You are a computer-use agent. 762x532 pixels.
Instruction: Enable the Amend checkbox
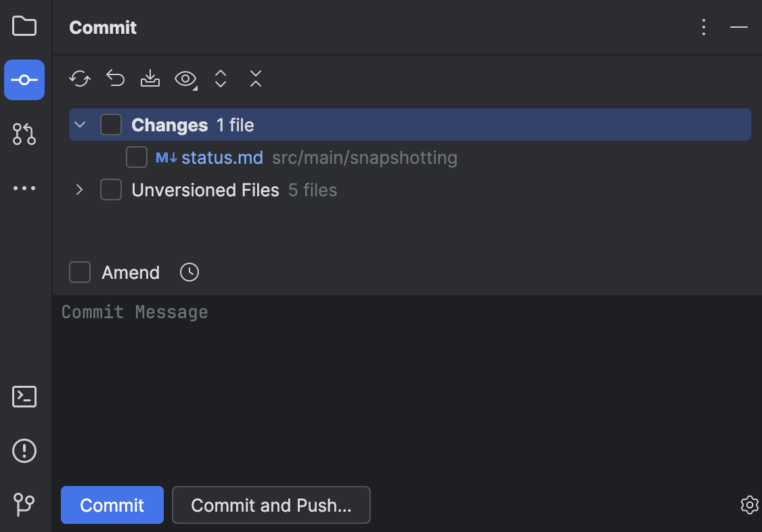coord(79,272)
